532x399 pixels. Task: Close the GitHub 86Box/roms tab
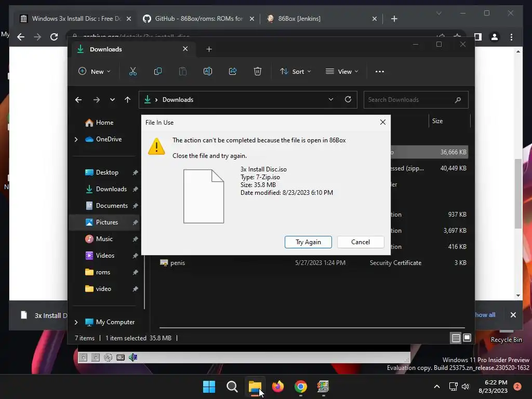pyautogui.click(x=252, y=19)
